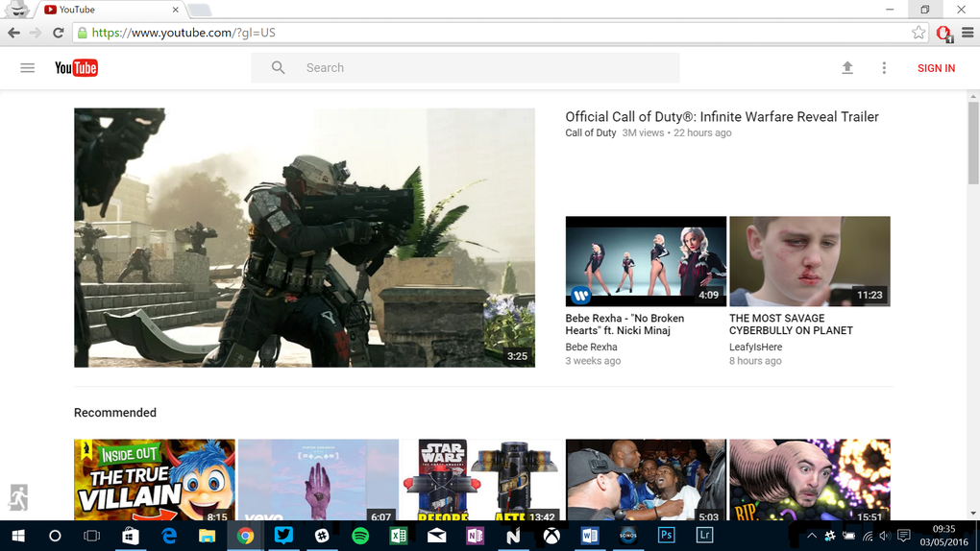Image resolution: width=980 pixels, height=551 pixels.
Task: Click the red Opera extension icon
Action: [x=943, y=33]
